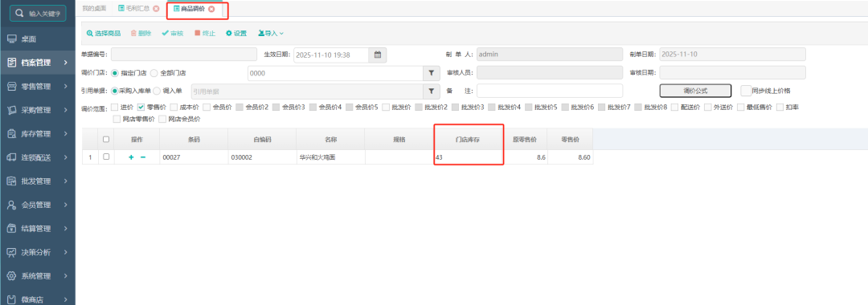This screenshot has width=868, height=305.
Task: Select the 采购入库单 radio option
Action: [x=115, y=91]
